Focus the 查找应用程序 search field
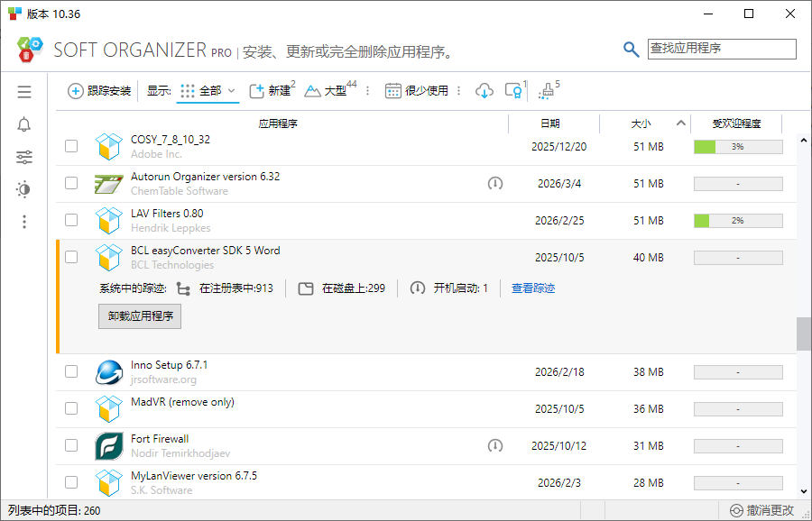Screen dimensions: 812x521 [x=722, y=49]
